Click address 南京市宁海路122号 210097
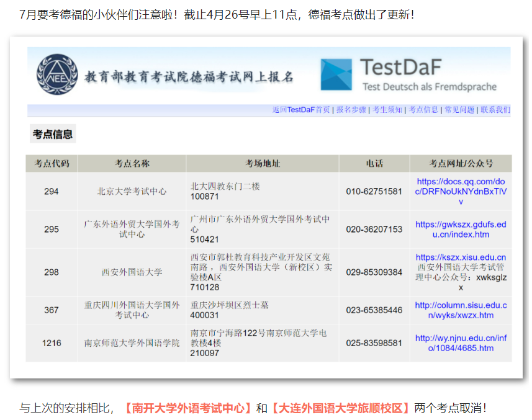 (258, 343)
